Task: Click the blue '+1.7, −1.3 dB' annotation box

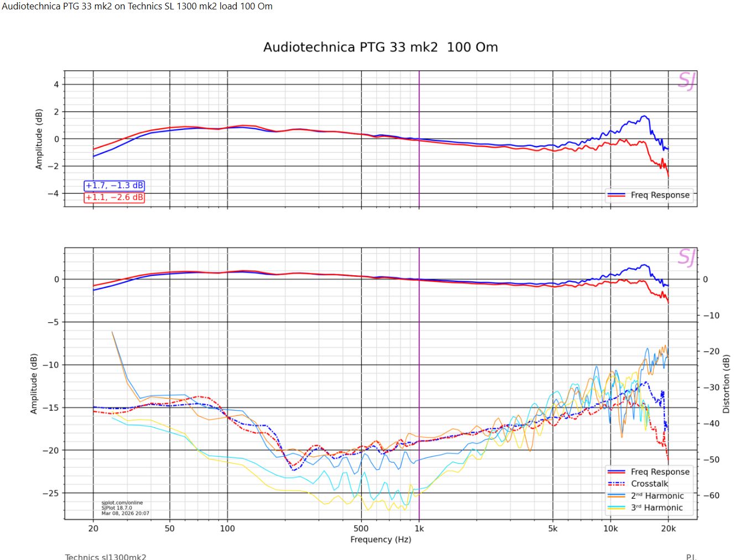Action: (x=114, y=186)
